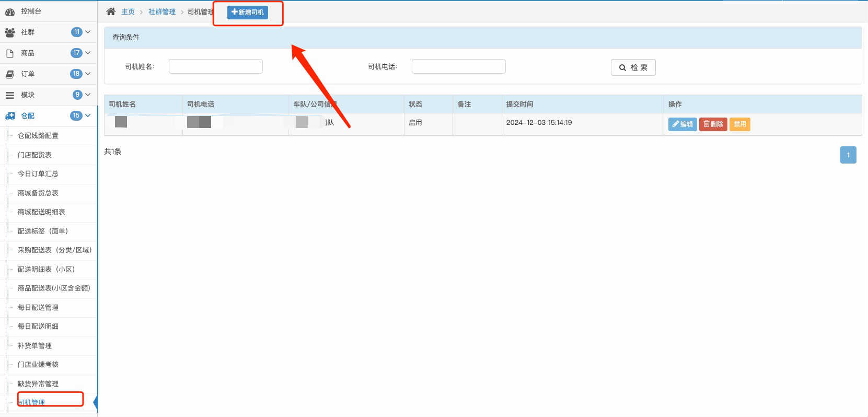This screenshot has height=417, width=868.
Task: Click the 社群管理 breadcrumb link
Action: click(x=162, y=12)
